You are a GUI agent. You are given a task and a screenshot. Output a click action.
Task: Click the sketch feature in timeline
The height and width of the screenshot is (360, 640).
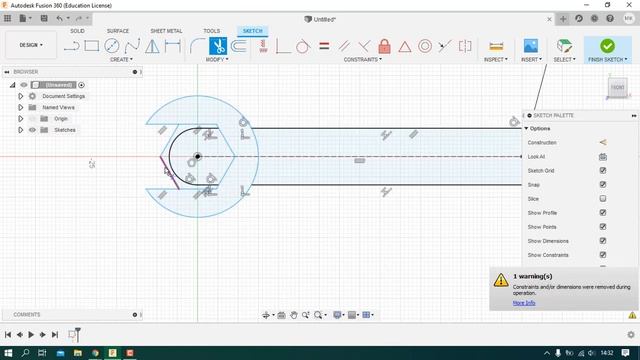click(x=73, y=335)
